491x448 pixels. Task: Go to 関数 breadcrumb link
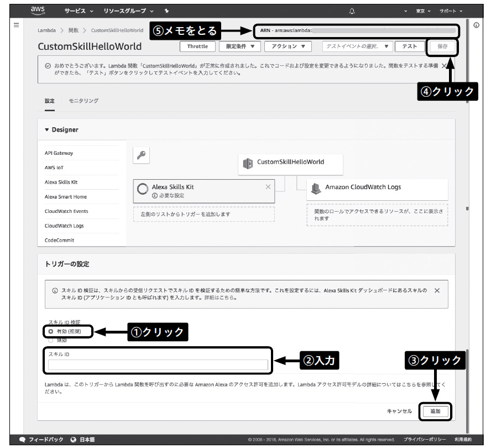pos(74,30)
